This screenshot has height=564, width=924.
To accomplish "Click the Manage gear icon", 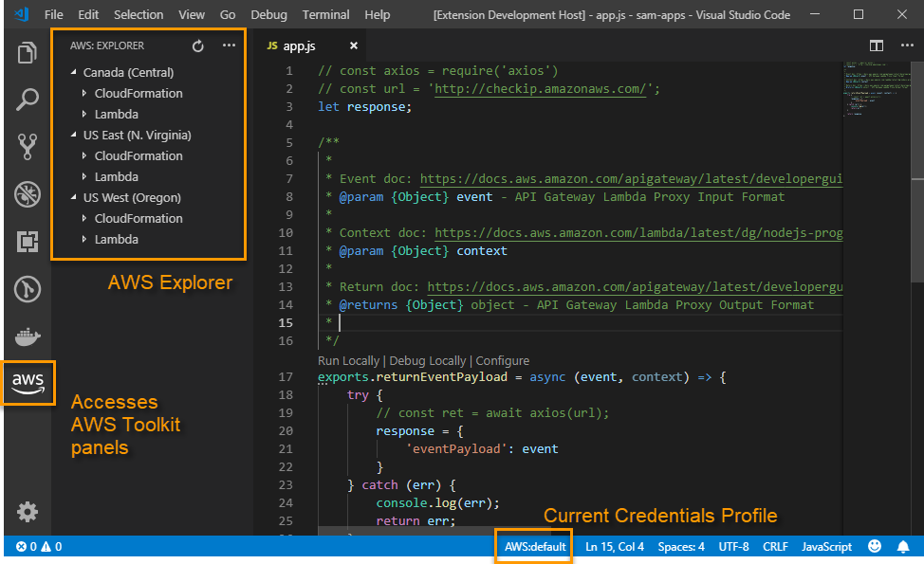I will [27, 512].
